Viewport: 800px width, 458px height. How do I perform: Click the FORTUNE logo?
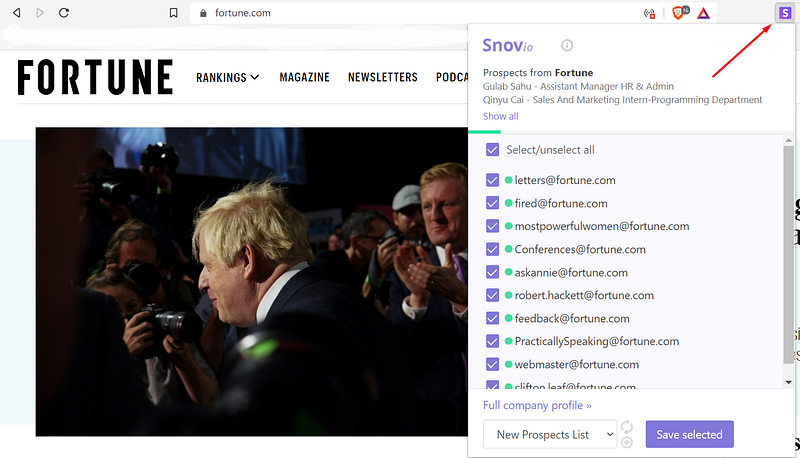[95, 77]
